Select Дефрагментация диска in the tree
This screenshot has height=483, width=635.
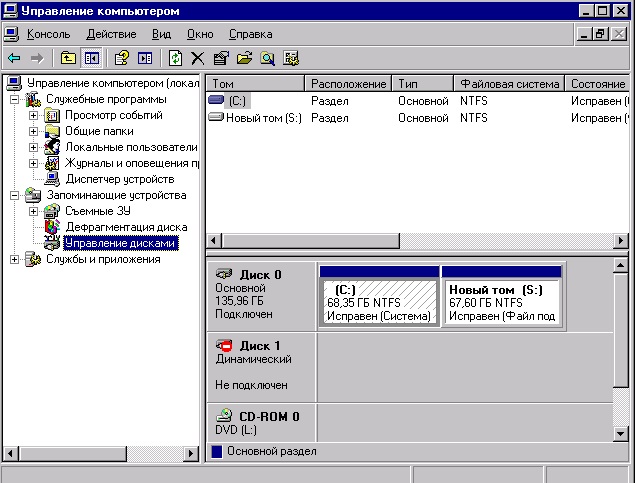click(x=126, y=227)
